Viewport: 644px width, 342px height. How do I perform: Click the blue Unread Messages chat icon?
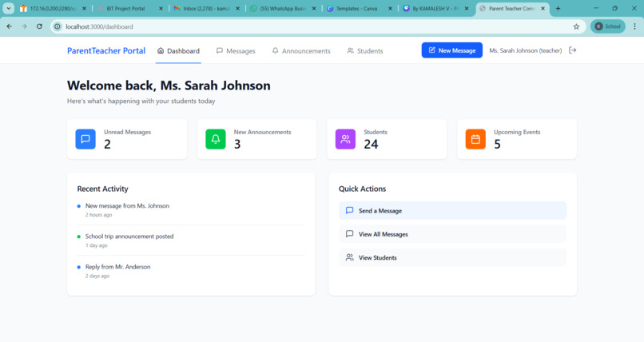click(x=85, y=139)
